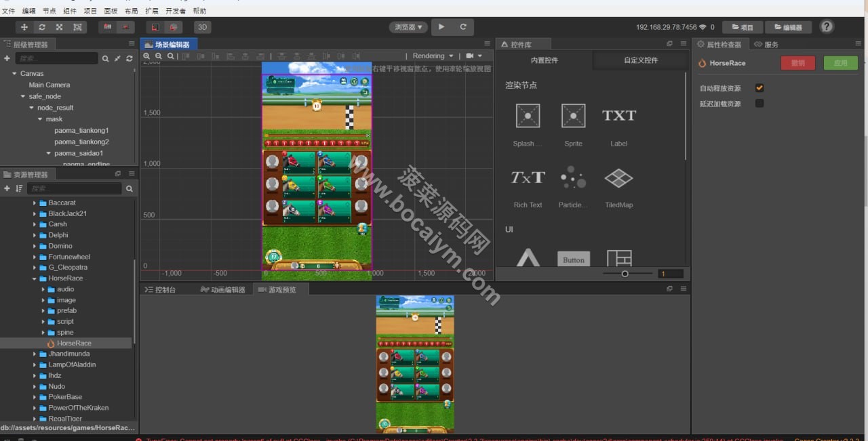This screenshot has width=868, height=441.
Task: Collapse the Canvas node
Action: [x=14, y=73]
